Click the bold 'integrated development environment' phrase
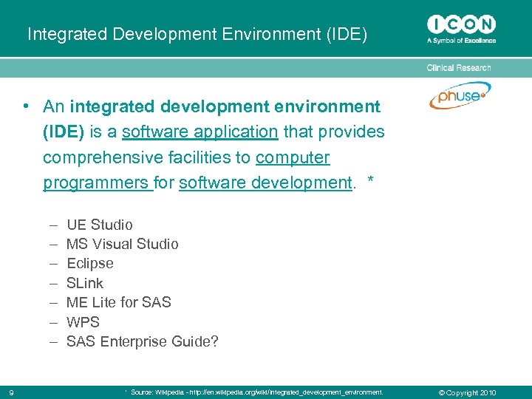The image size is (532, 399). point(225,106)
